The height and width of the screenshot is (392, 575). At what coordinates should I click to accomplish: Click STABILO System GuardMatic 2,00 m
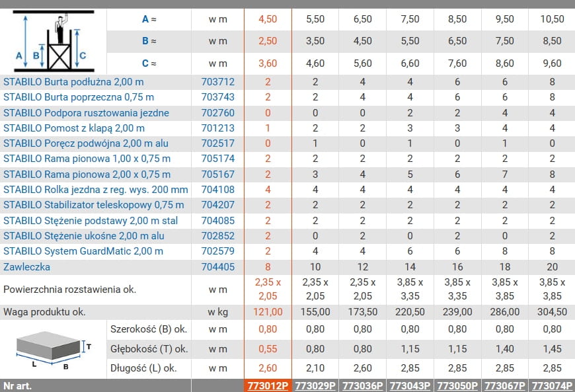coord(83,251)
